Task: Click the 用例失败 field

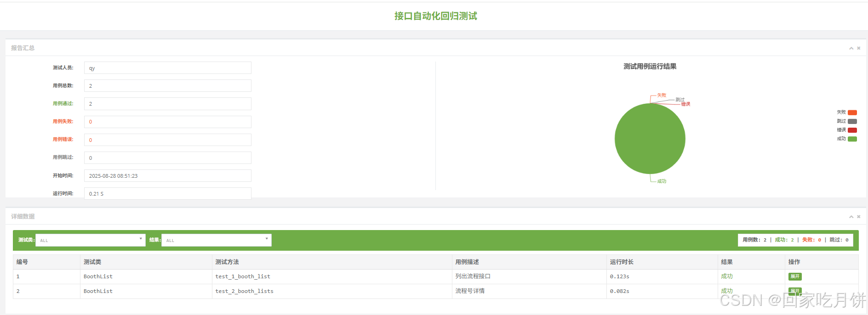Action: point(168,122)
